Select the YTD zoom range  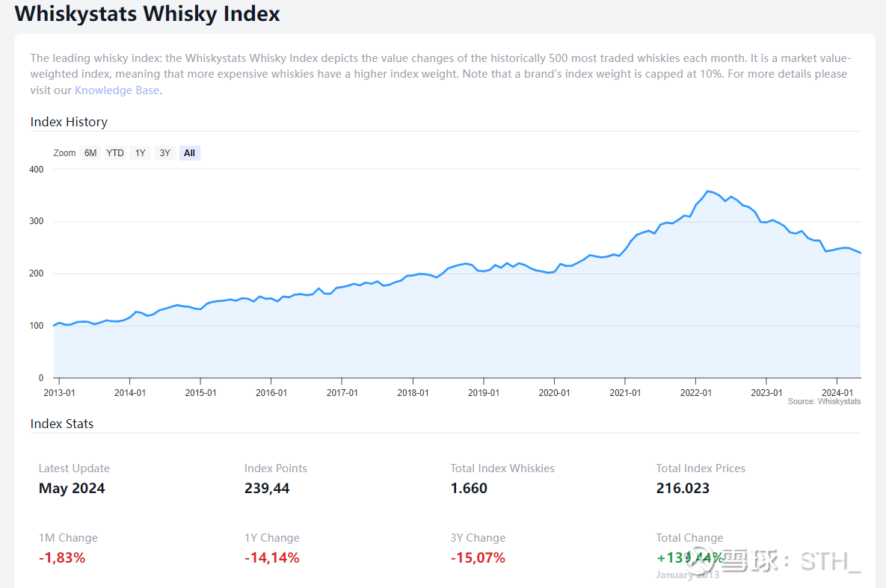click(x=115, y=153)
